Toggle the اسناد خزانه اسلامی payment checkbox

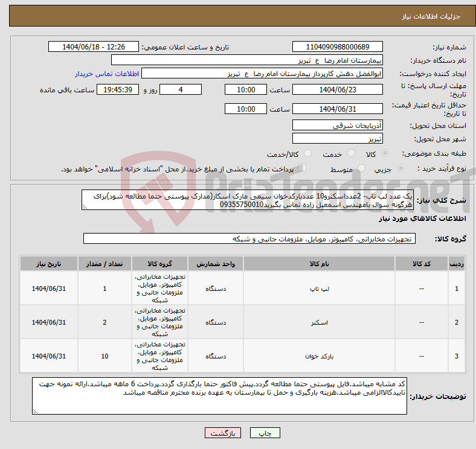click(303, 168)
